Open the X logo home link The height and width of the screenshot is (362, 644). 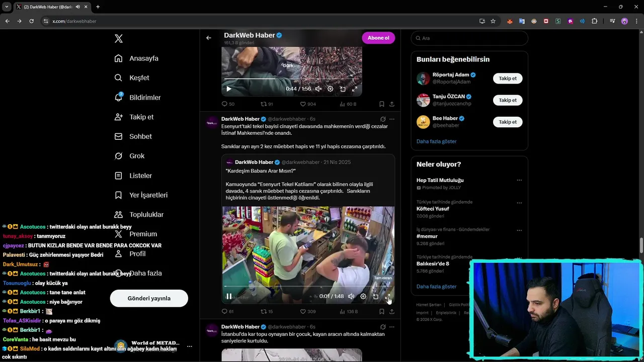(x=118, y=39)
